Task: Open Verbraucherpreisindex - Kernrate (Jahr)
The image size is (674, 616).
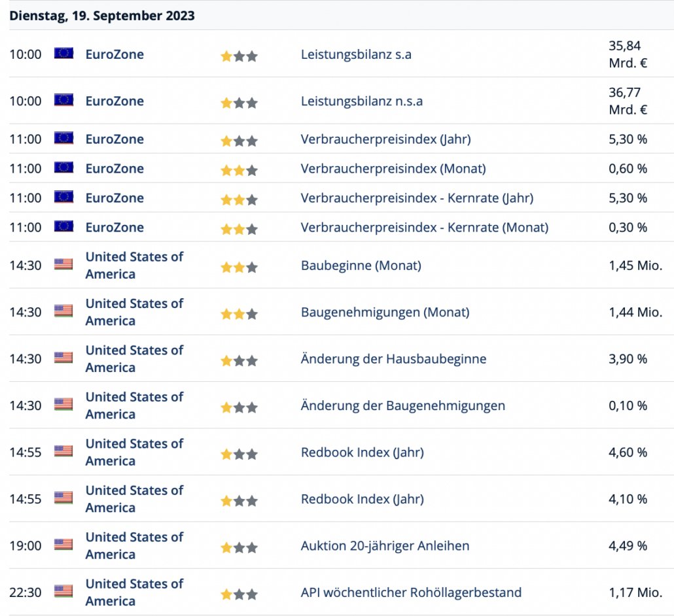Action: click(417, 198)
